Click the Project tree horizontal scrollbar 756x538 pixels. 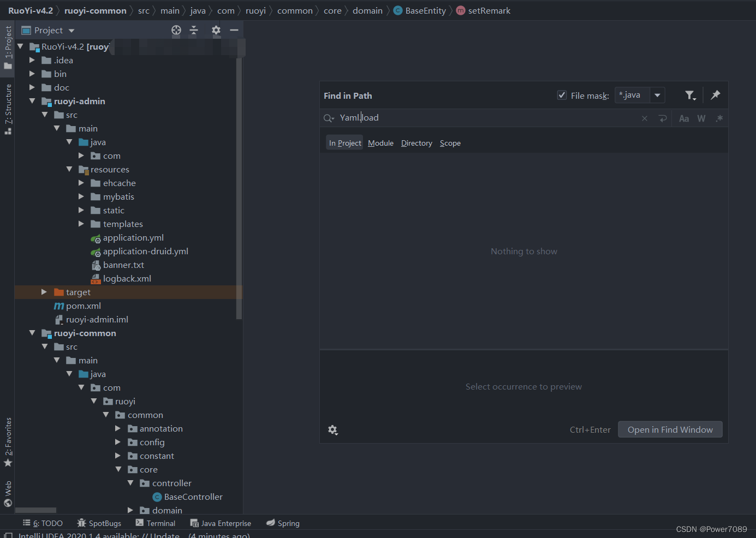35,510
